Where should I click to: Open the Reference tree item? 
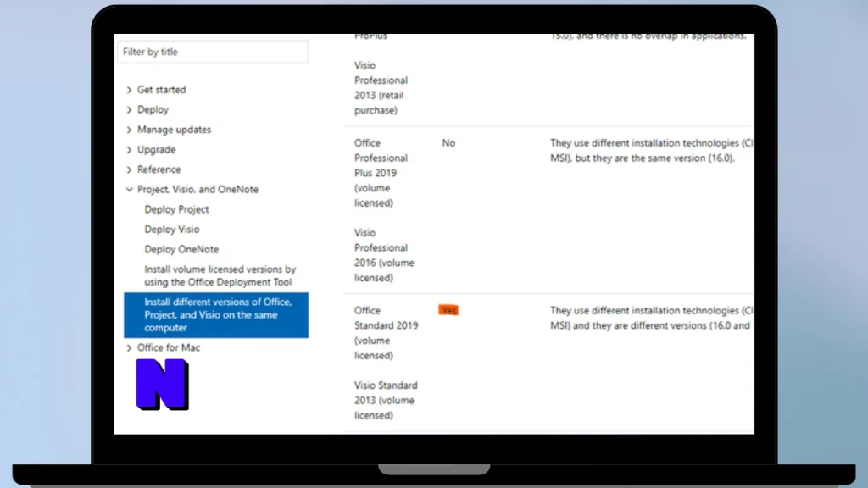[x=159, y=169]
